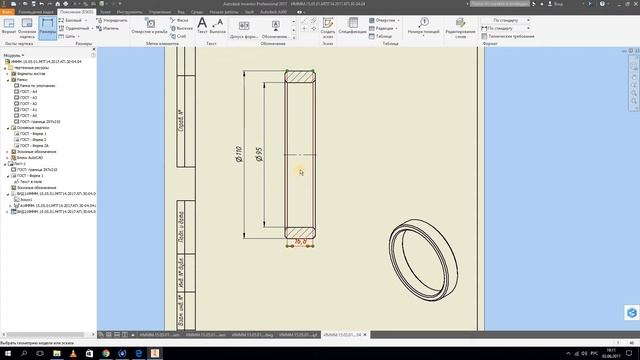The height and width of the screenshot is (360, 640).
Task: Click the Извлечь retrieve dimensions tool
Action: 107,28
